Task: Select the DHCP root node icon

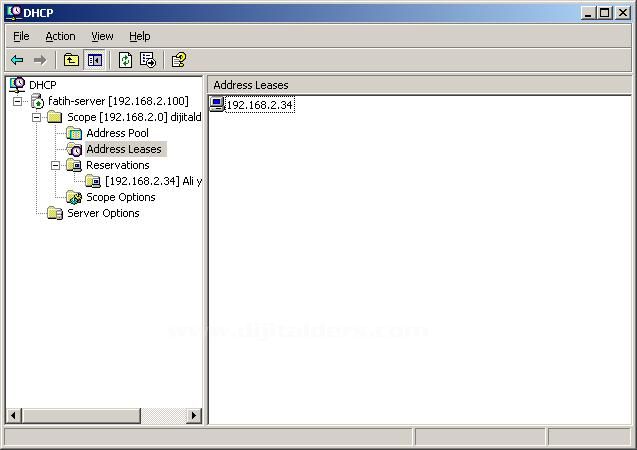Action: click(17, 85)
